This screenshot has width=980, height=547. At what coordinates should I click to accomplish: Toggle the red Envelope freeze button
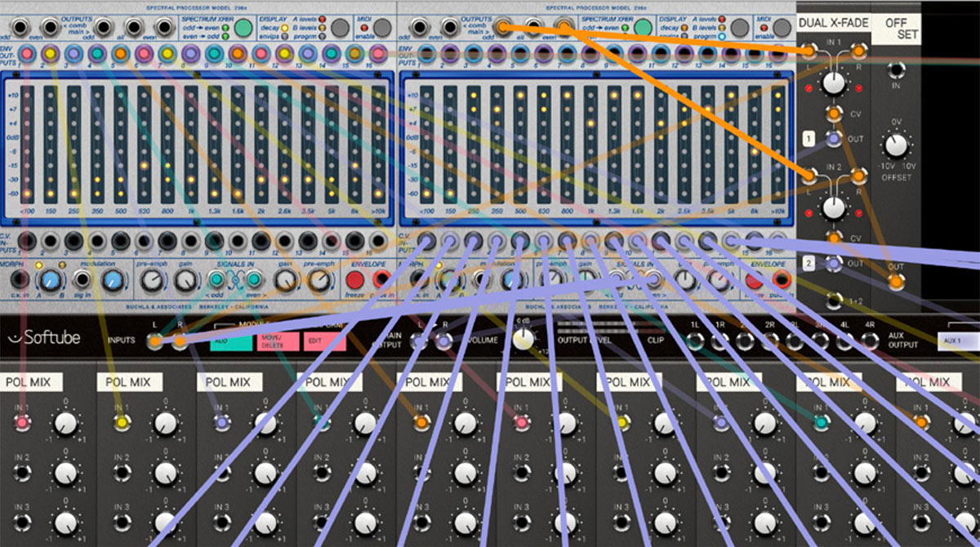356,281
